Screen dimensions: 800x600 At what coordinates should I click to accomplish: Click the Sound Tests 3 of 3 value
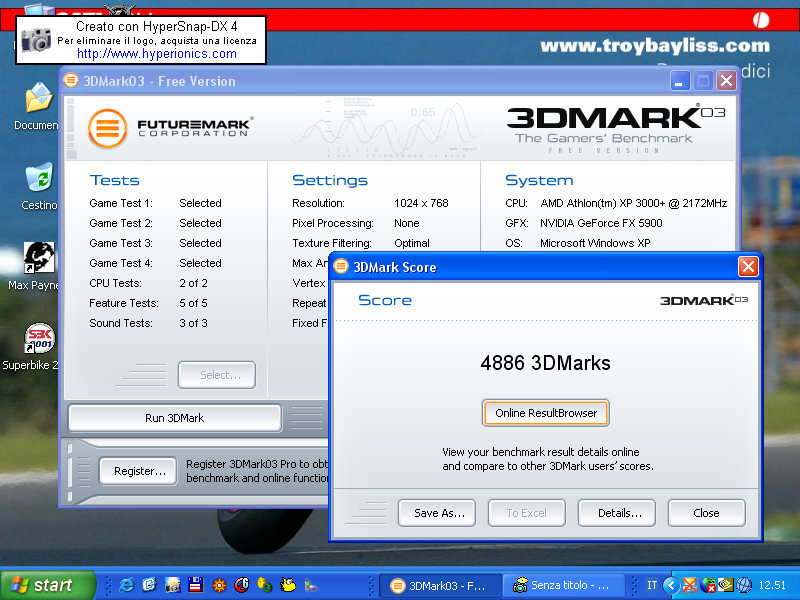coord(193,323)
